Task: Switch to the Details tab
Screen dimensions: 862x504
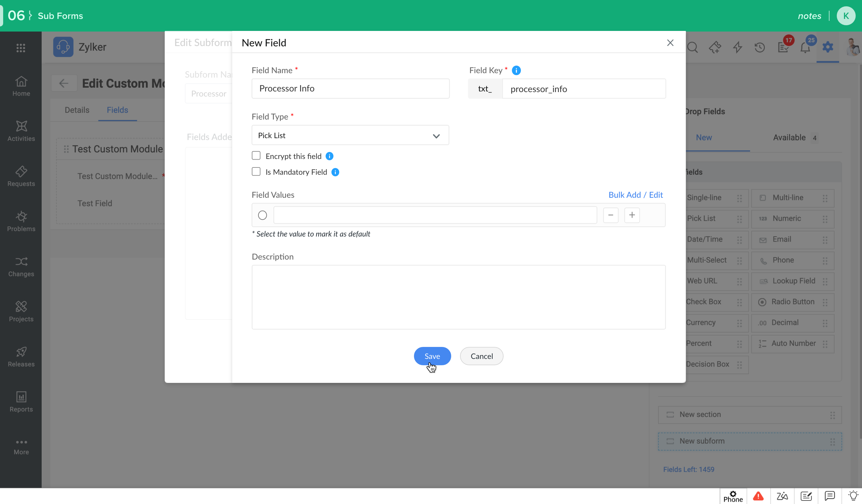Action: click(77, 110)
